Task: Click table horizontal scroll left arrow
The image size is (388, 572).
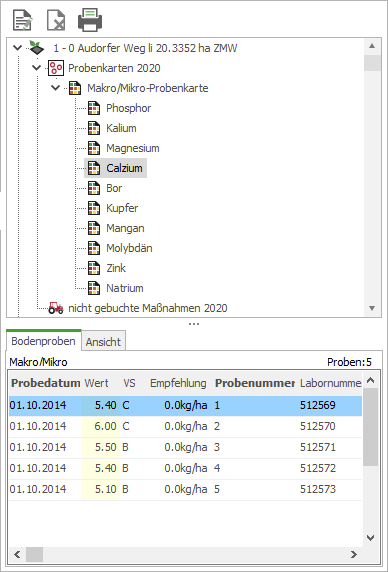Action: (17, 554)
